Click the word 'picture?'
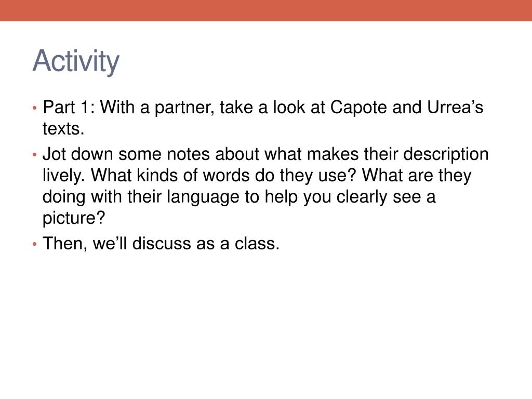Screen dimensions: 532x399 click(74, 219)
